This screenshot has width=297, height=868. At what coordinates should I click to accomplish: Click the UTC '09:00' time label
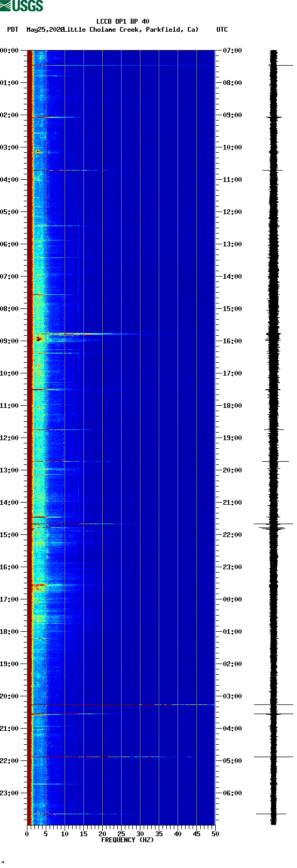click(232, 115)
